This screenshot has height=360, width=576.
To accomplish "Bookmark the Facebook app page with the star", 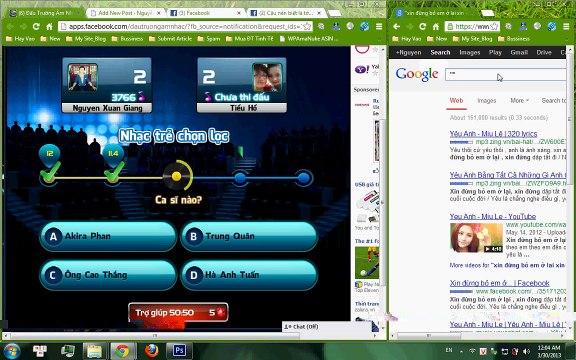I will tap(307, 26).
